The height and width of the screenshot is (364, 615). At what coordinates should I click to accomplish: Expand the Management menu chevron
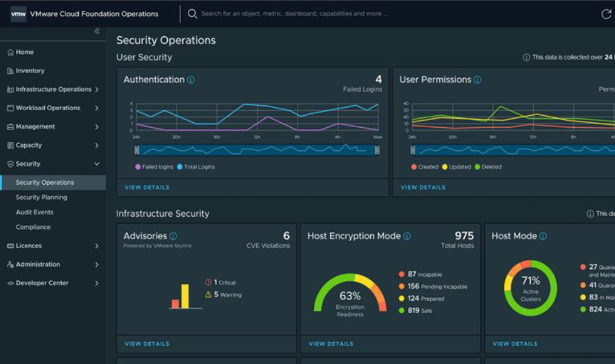[96, 127]
